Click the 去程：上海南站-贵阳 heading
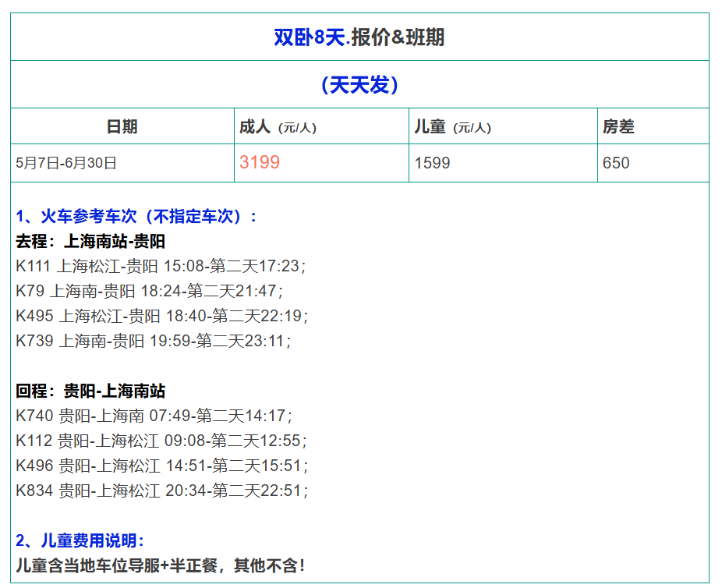Viewport: 722px width, 588px height. [x=90, y=241]
